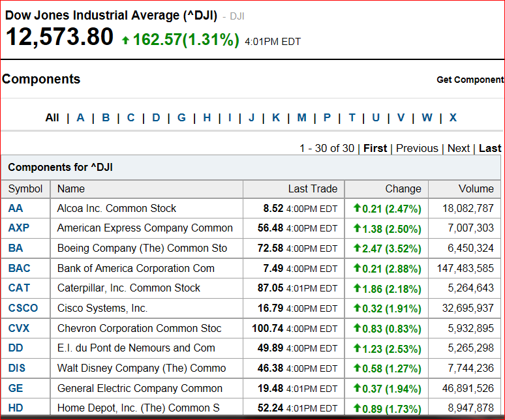Open the CSCO ticker symbol link
The width and height of the screenshot is (505, 420).
tap(23, 308)
